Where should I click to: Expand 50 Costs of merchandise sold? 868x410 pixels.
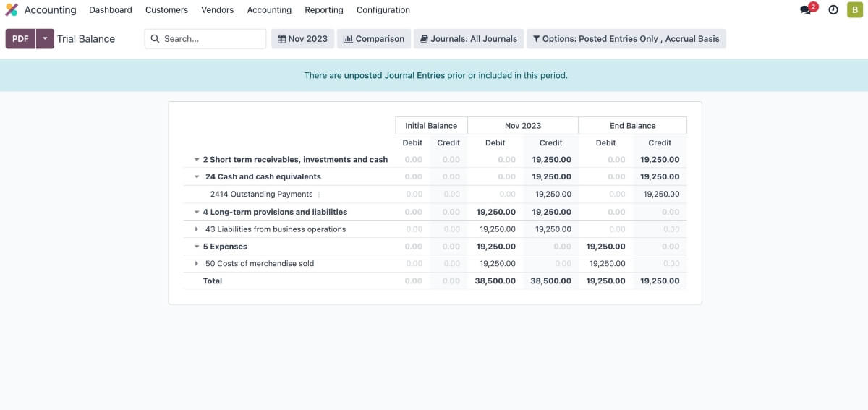pos(196,264)
